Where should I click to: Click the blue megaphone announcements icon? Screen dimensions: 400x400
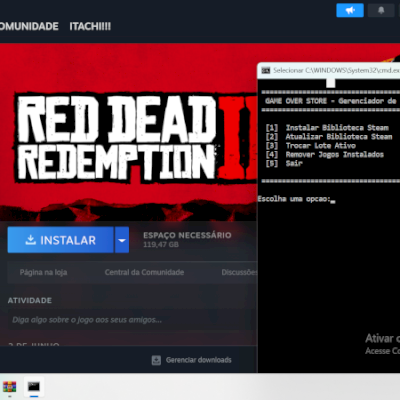tap(350, 10)
